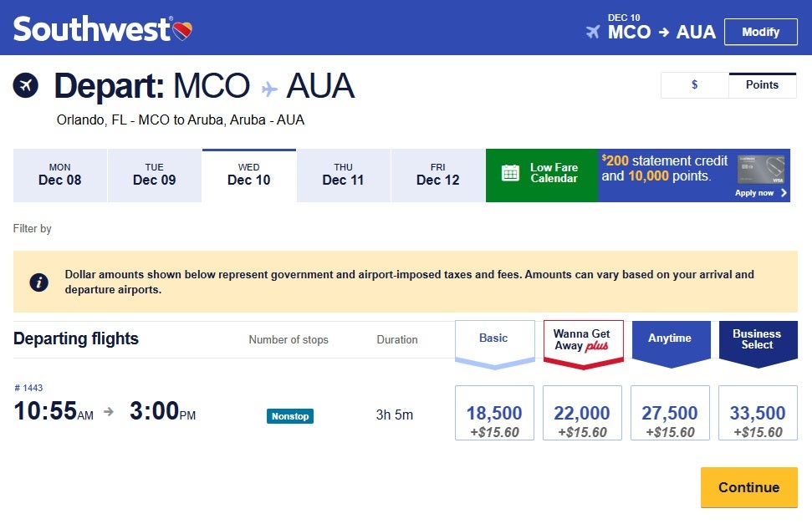Switch to the Thu Dec 11 tab

point(343,175)
